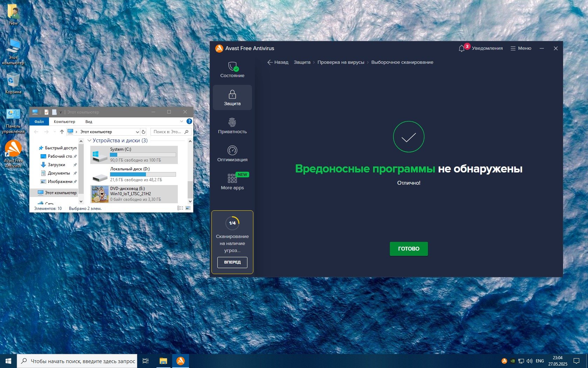Click the File Explorer taskbar icon
588x368 pixels.
(163, 361)
